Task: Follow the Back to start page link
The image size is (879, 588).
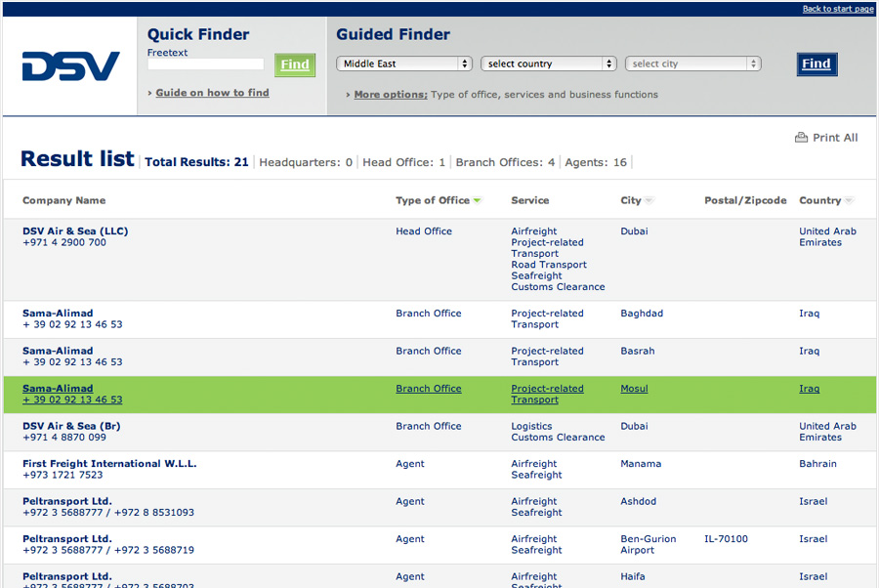Action: click(838, 9)
